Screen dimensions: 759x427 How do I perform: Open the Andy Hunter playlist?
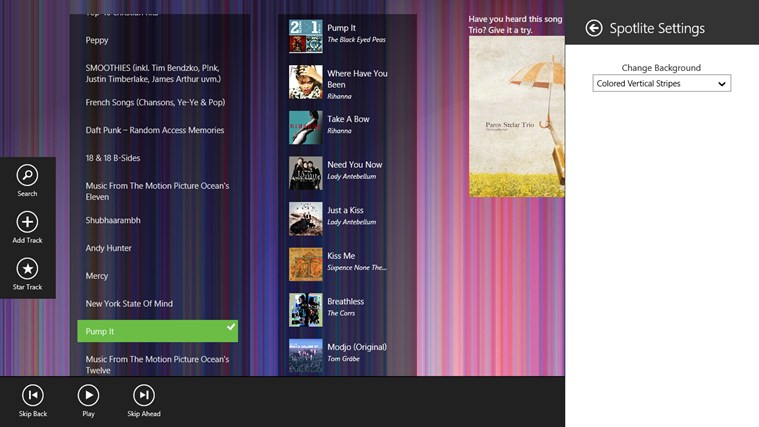(108, 248)
